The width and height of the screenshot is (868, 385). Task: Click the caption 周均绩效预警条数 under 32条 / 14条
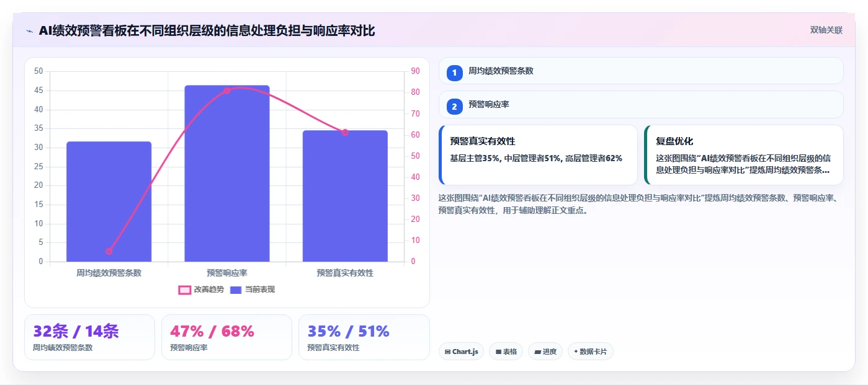click(x=63, y=348)
